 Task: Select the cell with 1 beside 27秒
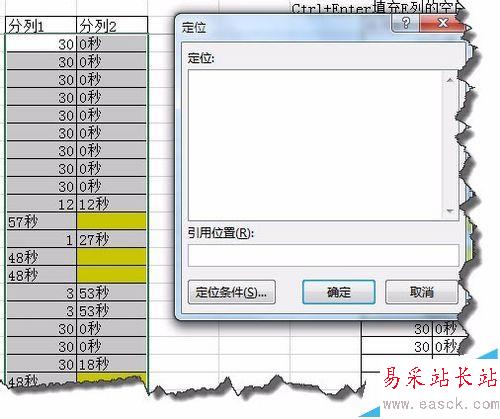[41, 239]
